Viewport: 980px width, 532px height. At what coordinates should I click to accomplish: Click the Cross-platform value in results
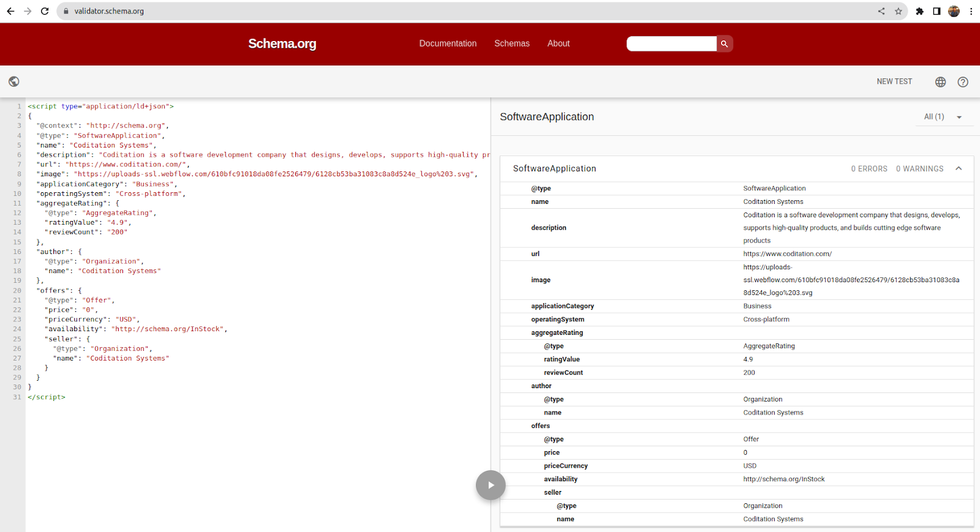pos(766,320)
